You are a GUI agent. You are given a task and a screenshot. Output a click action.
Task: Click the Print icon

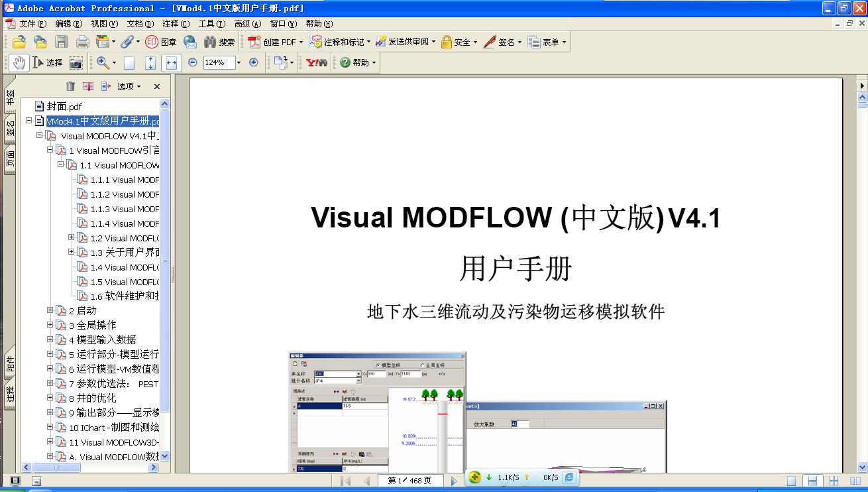pos(82,42)
